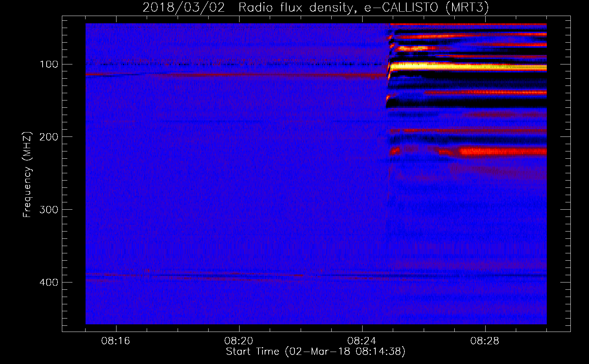Click the 300 frequency tick label
Viewport: 589px width, 364px height.
[x=49, y=210]
